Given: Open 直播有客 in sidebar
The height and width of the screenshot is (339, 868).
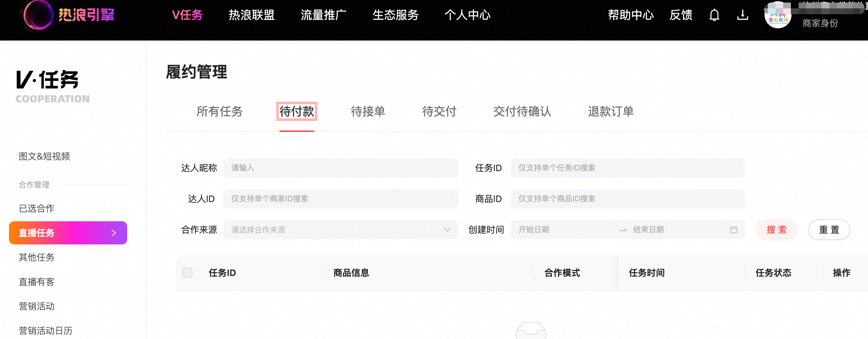Looking at the screenshot, I should [37, 282].
